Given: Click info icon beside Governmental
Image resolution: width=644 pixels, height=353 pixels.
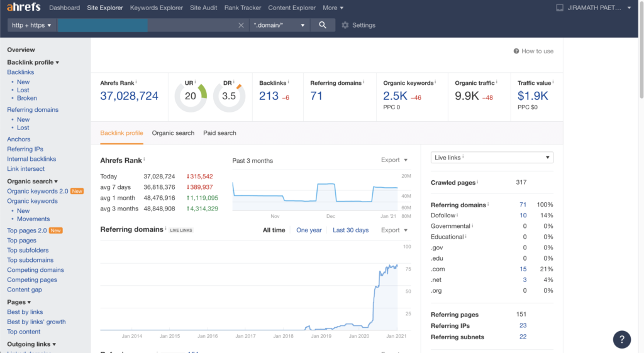Looking at the screenshot, I should (x=472, y=225).
